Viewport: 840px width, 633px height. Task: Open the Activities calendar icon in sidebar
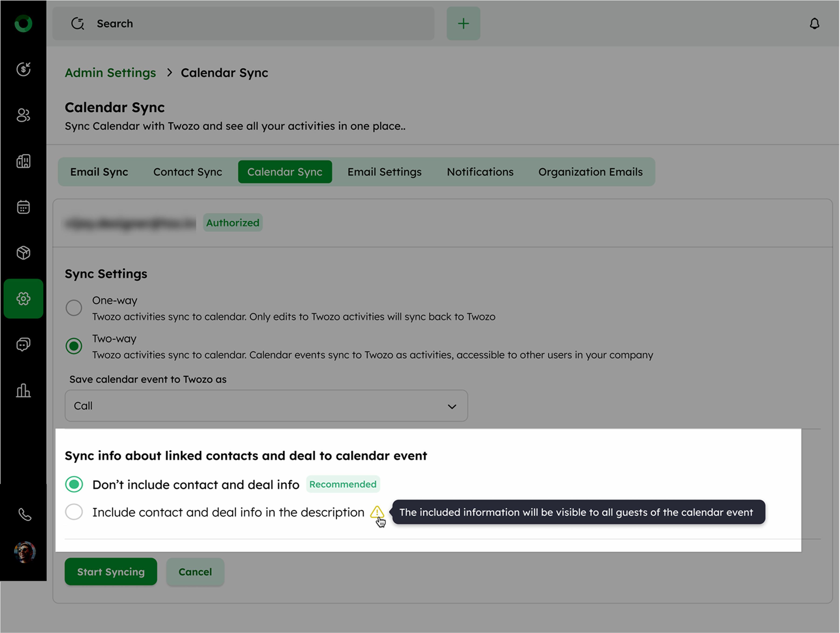coord(23,207)
